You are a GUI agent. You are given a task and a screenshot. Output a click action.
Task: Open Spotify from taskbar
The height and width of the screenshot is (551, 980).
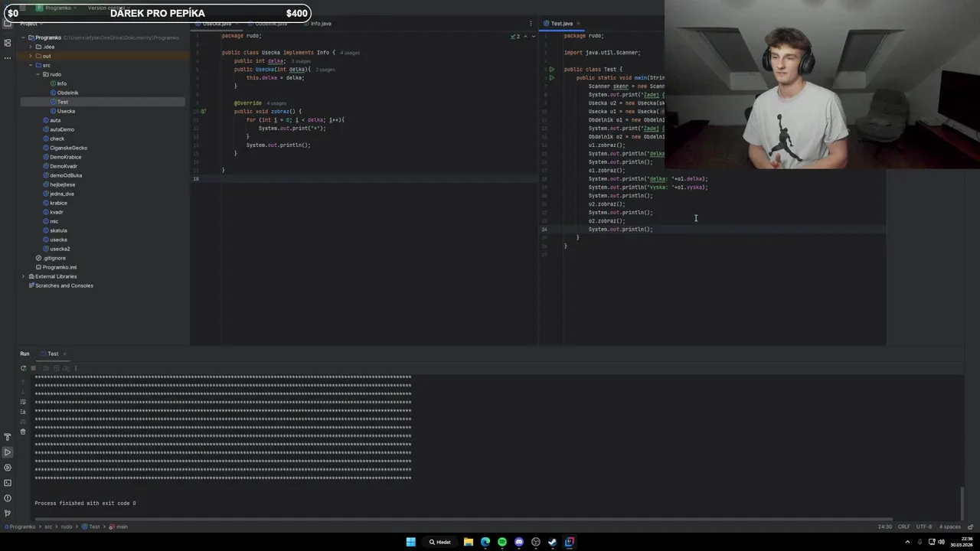(502, 542)
